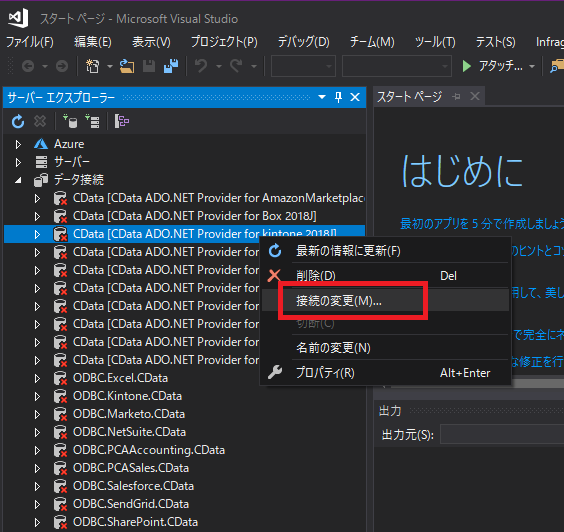This screenshot has height=532, width=564.
Task: Click Connect to Database icon in Server Explorer
Action: [x=70, y=121]
